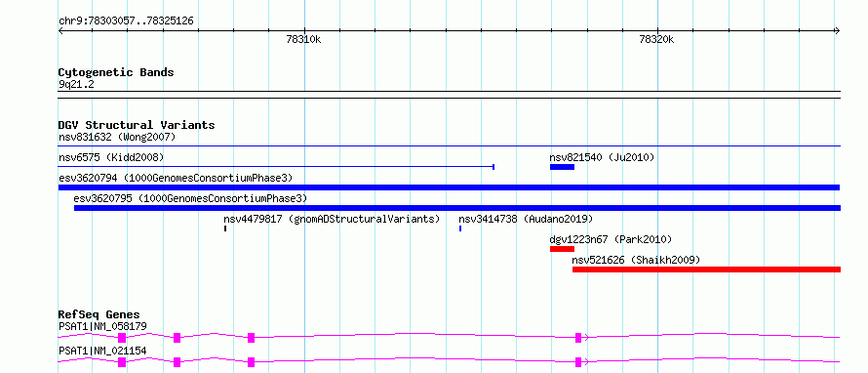The height and width of the screenshot is (373, 868).
Task: Click the thick blue esv3620795 bar
Action: [457, 208]
